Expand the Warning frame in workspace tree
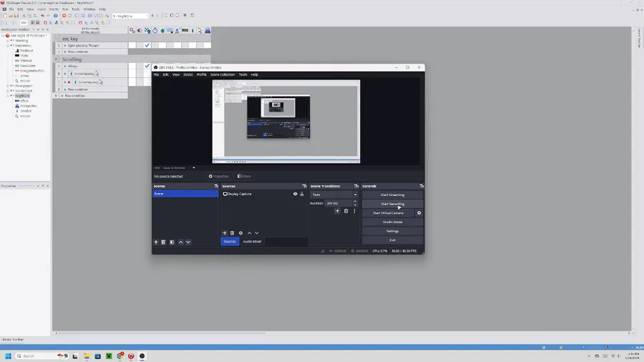 click(x=7, y=41)
